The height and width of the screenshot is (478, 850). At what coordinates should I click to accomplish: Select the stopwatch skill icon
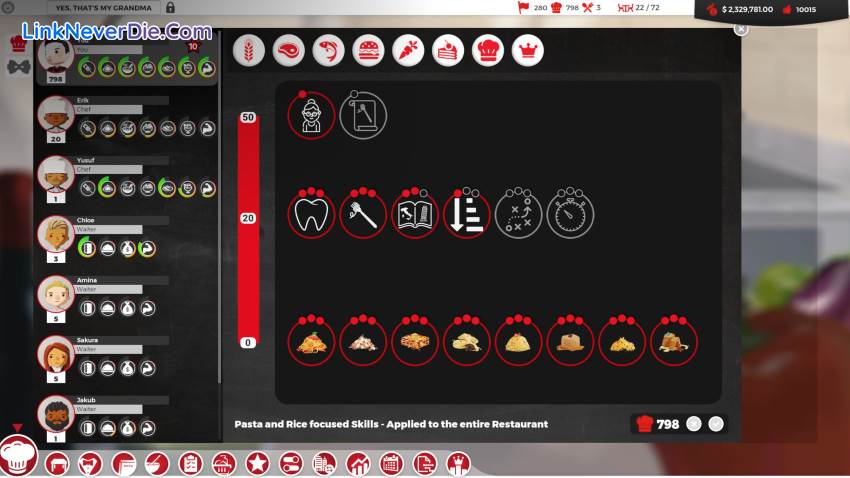[x=570, y=215]
